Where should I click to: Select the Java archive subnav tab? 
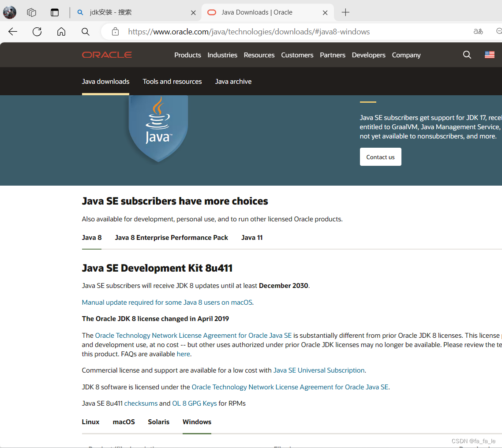coord(233,82)
